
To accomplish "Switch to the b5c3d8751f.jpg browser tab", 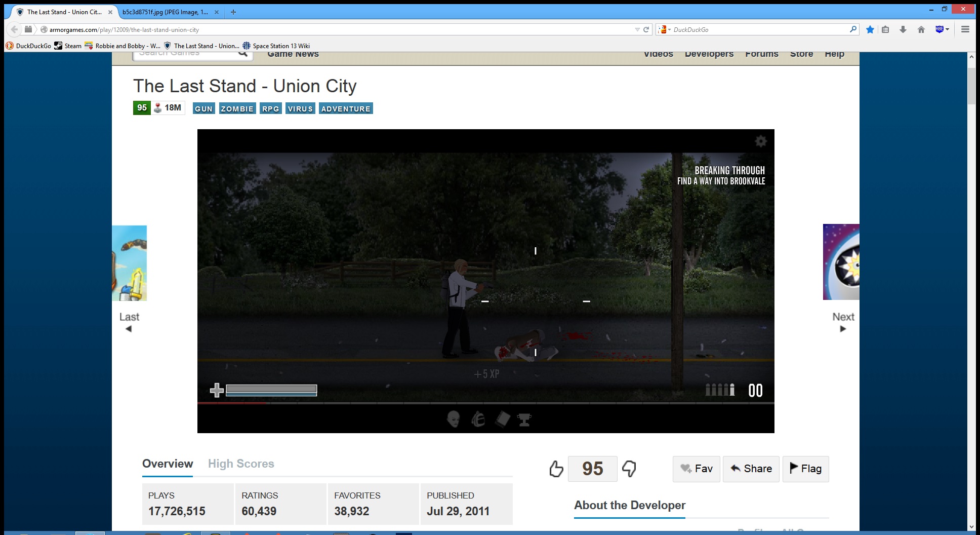I will [x=165, y=12].
